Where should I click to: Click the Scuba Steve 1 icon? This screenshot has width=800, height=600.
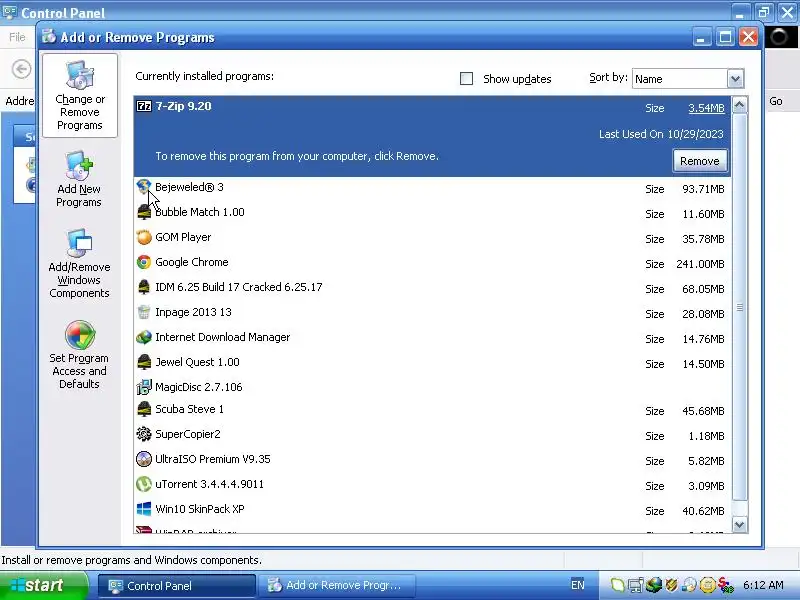click(144, 409)
